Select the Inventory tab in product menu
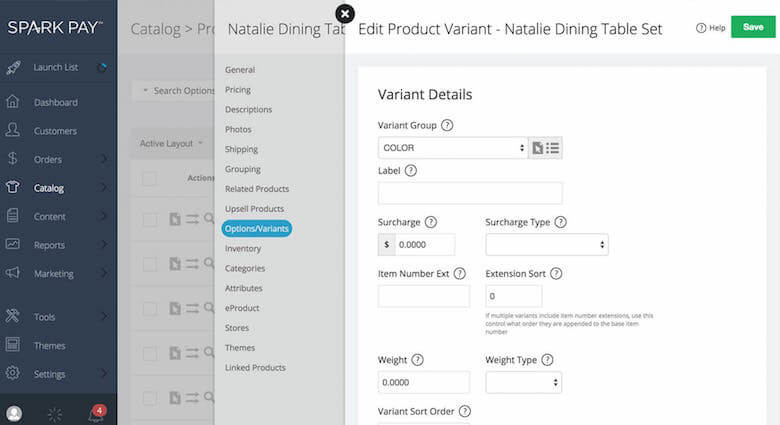The image size is (780, 425). click(243, 248)
